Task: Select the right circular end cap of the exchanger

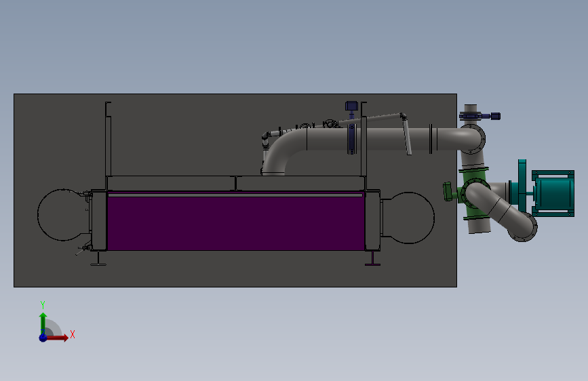Action: 408,218
